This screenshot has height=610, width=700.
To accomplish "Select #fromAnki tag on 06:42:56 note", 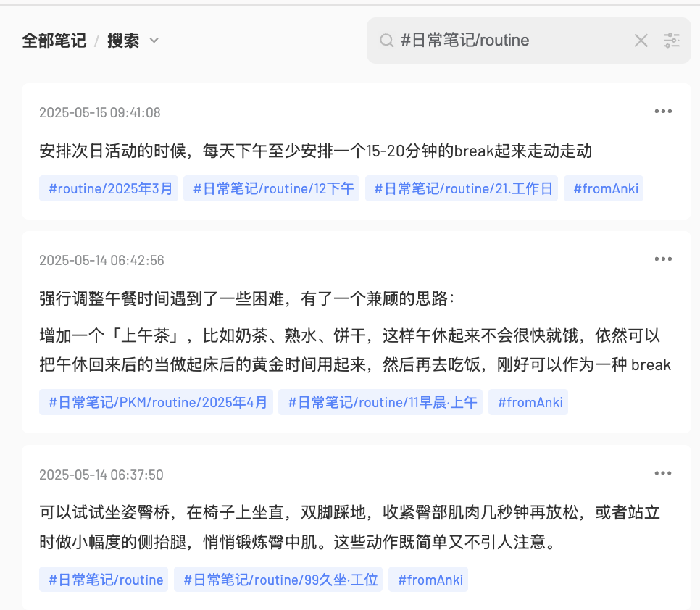I will (528, 402).
